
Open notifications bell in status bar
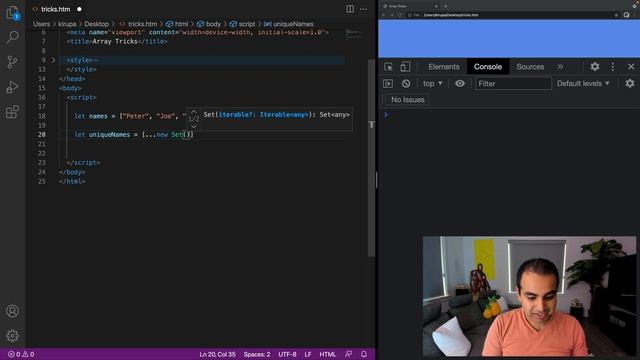[x=364, y=354]
